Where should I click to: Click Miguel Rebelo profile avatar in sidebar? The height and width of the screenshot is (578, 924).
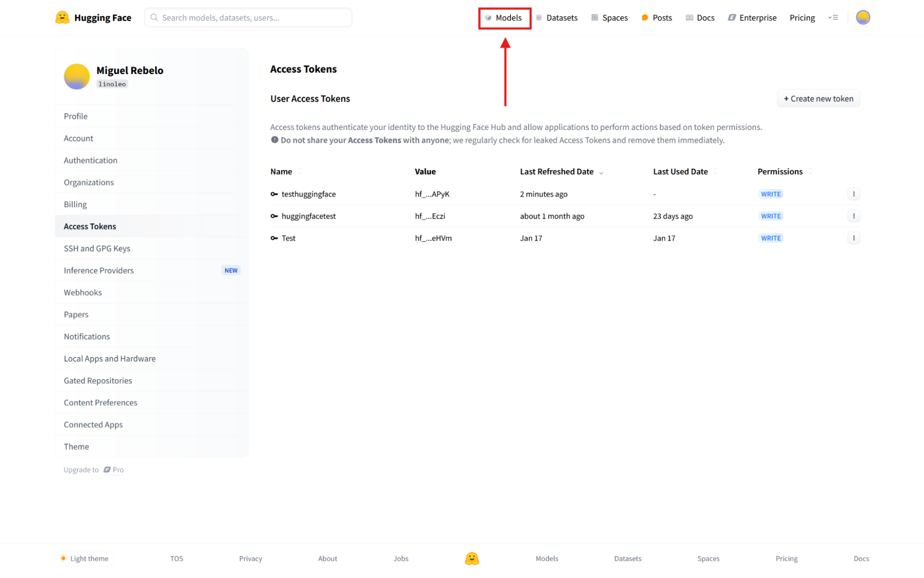77,76
